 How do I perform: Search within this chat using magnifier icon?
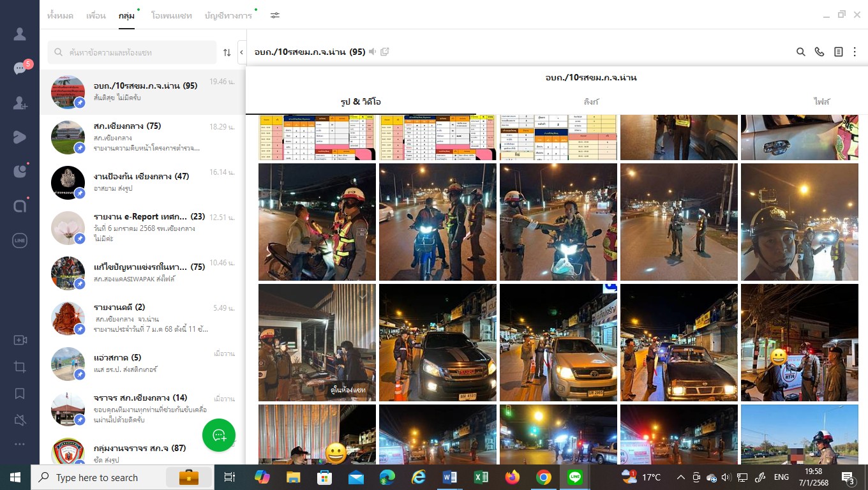point(800,52)
